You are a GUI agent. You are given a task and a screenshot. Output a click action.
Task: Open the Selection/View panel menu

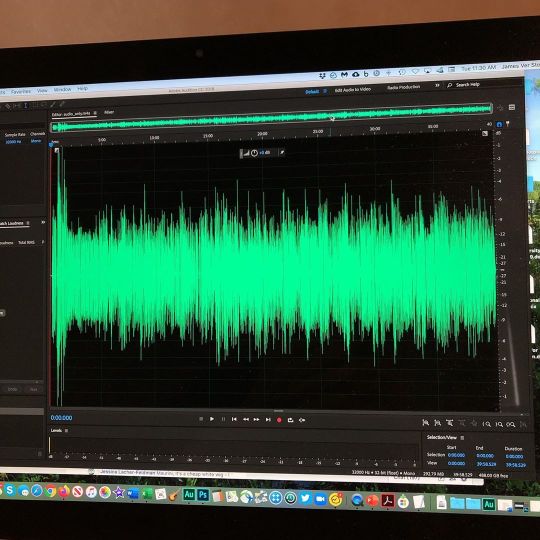point(463,438)
